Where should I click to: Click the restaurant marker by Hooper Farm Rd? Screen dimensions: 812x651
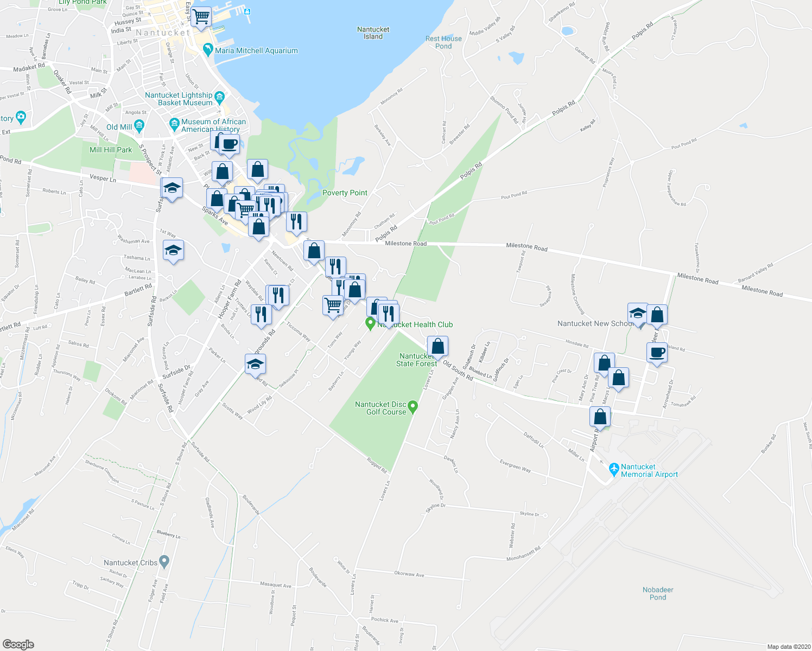[261, 315]
